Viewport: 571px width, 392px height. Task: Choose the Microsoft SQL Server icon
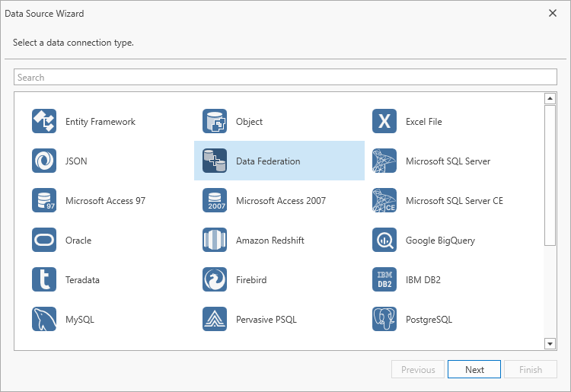[x=384, y=161]
